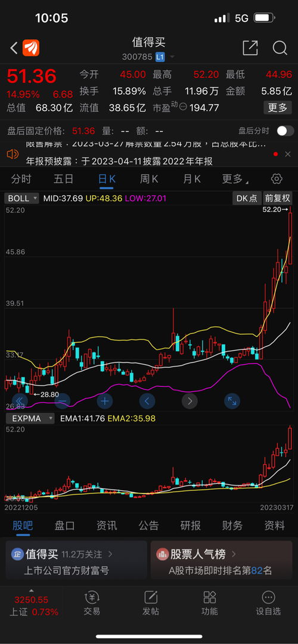Expand the 上证 index bar arrow
Screen dimensions: 298x644
click(31, 592)
